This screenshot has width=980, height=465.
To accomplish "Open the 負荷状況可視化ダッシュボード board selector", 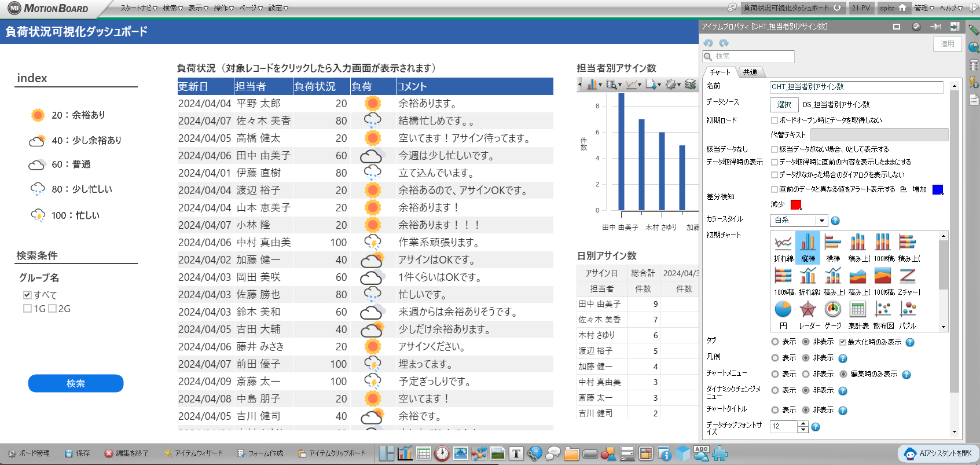I will [x=792, y=8].
